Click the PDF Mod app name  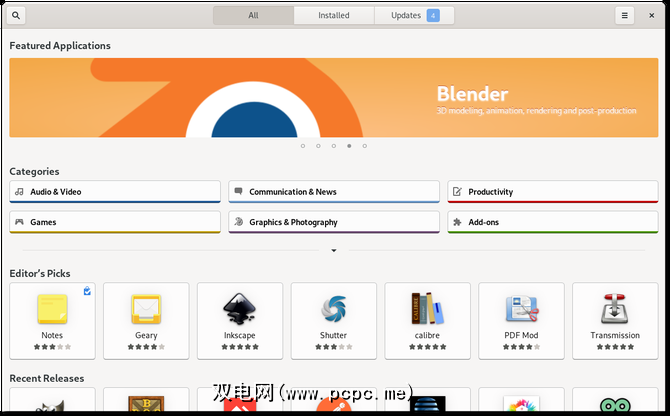tap(521, 335)
